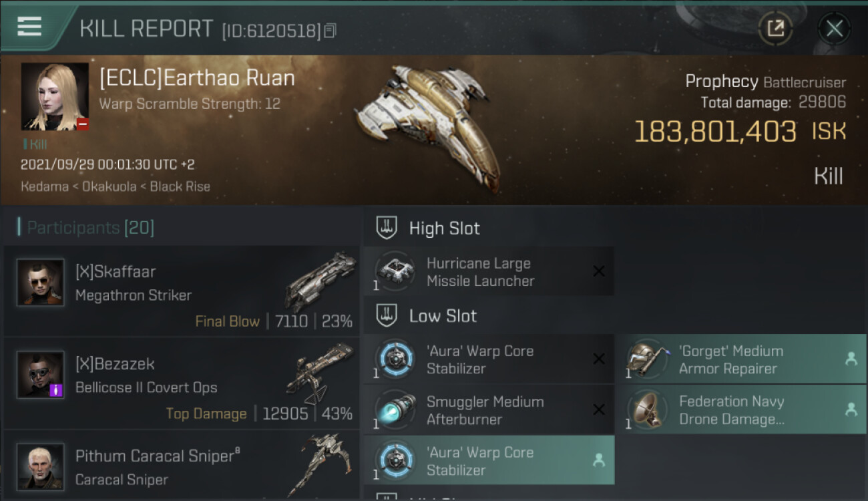Select the 'Gorget' Medium Armor Repairer icon

pos(647,359)
